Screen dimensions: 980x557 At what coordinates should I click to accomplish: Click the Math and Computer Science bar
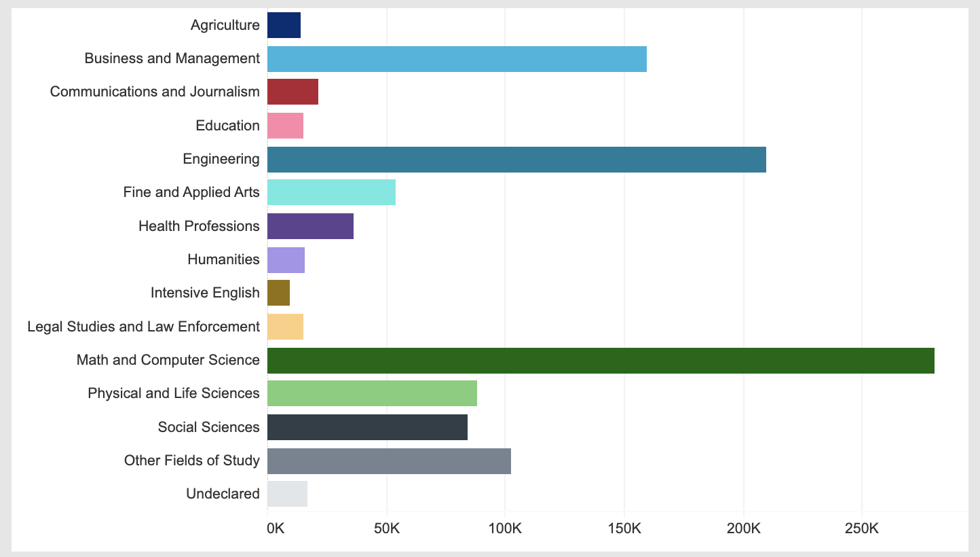[600, 361]
